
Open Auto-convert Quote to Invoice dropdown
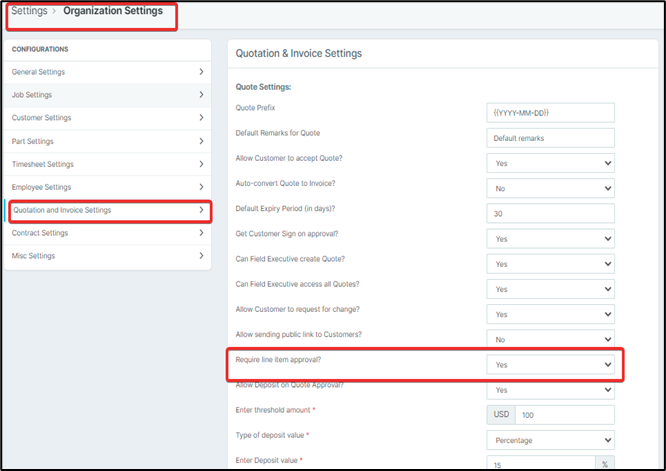[x=550, y=187]
